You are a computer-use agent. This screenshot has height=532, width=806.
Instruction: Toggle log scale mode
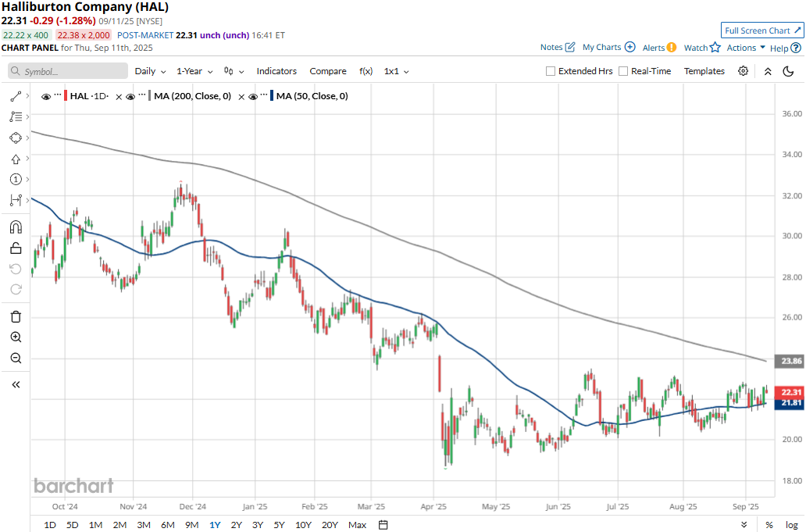pos(792,525)
